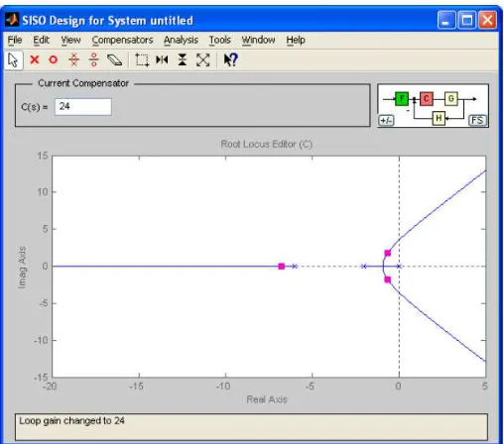Activate the vertical zoom tool
The height and width of the screenshot is (444, 504).
183,59
